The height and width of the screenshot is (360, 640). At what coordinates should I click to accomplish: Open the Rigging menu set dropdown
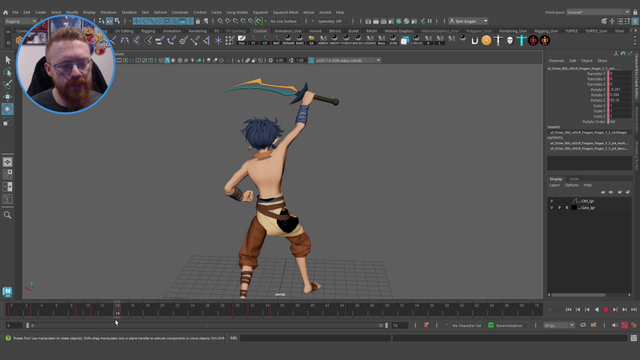pyautogui.click(x=20, y=21)
